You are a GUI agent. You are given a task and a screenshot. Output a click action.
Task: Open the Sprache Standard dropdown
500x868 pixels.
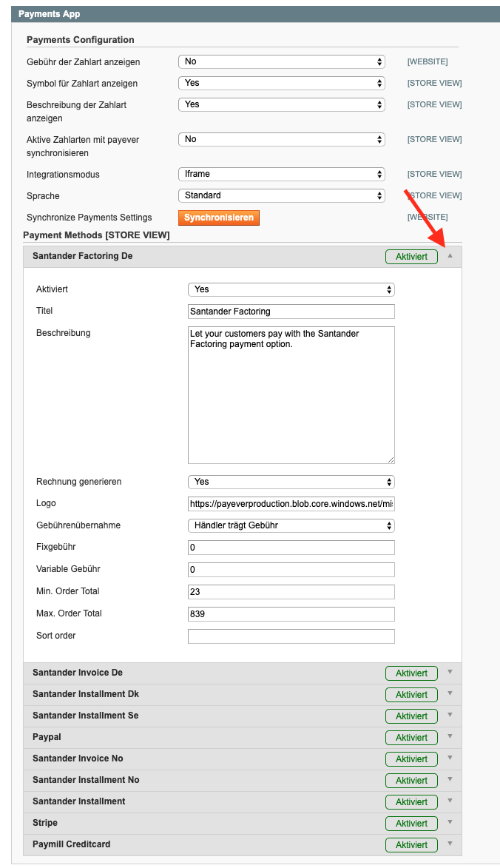pyautogui.click(x=282, y=195)
